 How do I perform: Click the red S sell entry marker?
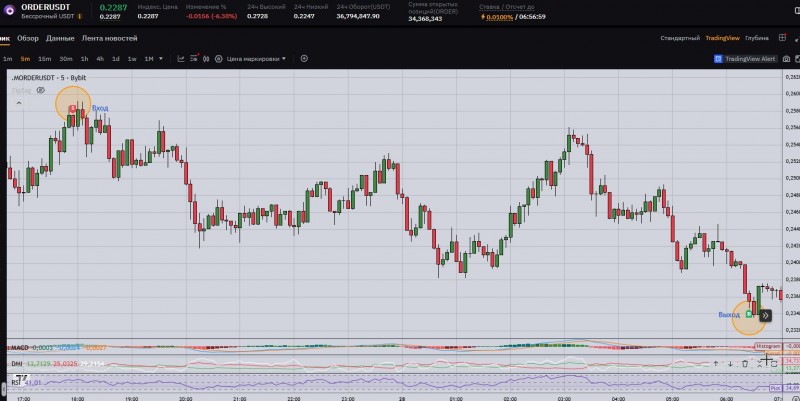[73, 108]
